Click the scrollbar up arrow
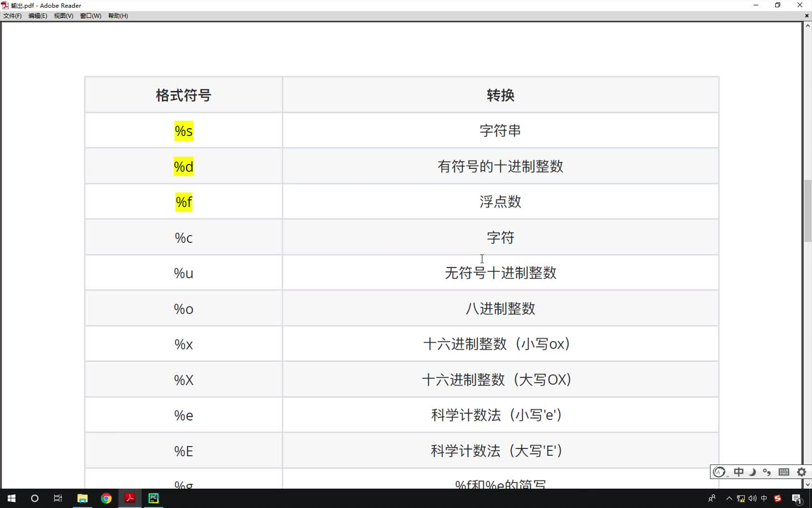Image resolution: width=812 pixels, height=508 pixels. [808, 26]
